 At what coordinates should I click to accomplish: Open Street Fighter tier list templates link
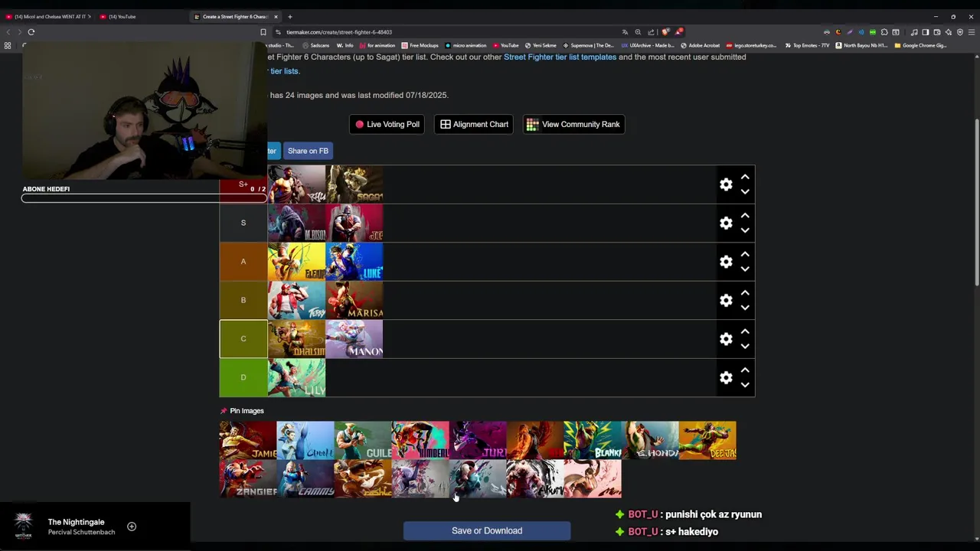560,57
